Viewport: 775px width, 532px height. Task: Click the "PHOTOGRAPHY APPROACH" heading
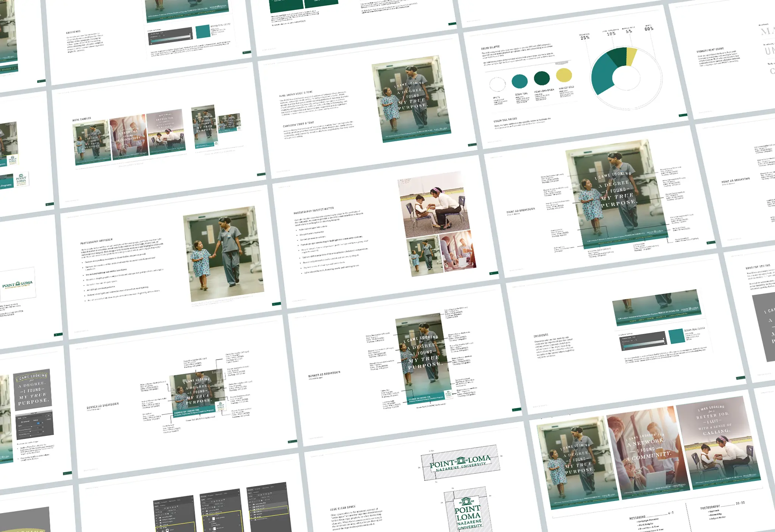coord(96,241)
